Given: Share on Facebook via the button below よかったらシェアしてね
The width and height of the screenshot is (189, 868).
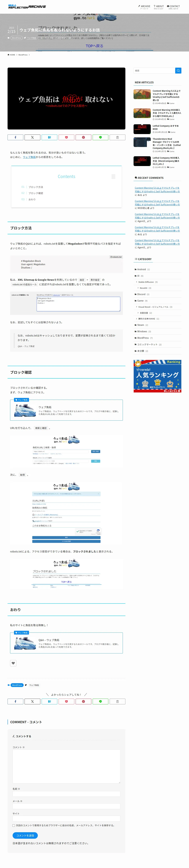Looking at the screenshot, I should click(x=15, y=701).
